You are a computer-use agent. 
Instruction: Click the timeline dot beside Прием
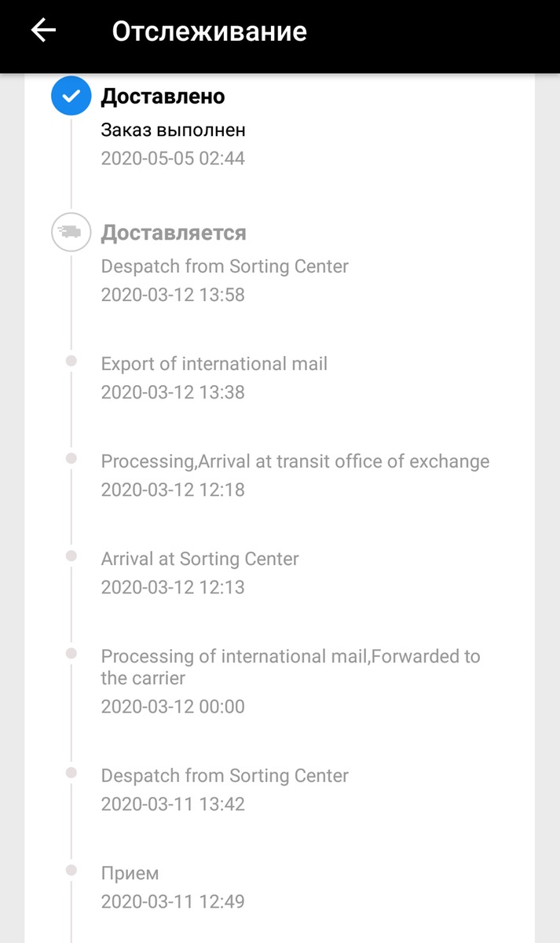71,870
